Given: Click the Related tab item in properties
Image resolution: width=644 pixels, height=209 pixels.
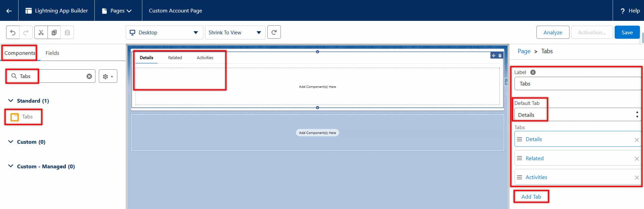Looking at the screenshot, I should coord(534,159).
